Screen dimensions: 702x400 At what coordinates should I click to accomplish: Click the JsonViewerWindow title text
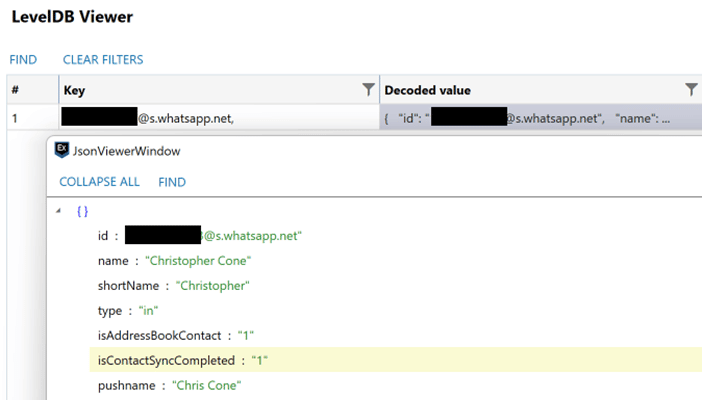pyautogui.click(x=127, y=151)
